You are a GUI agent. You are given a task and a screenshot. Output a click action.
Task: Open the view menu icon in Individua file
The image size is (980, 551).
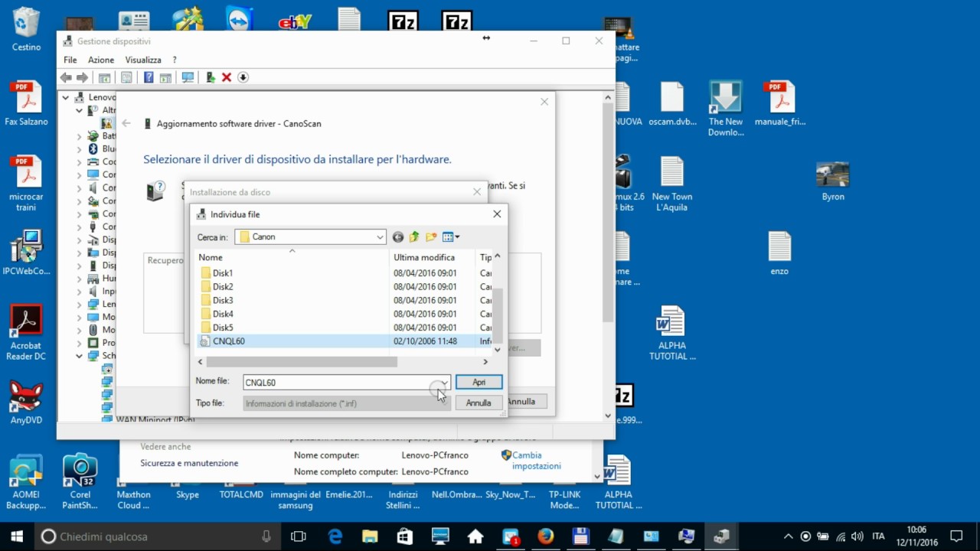451,237
